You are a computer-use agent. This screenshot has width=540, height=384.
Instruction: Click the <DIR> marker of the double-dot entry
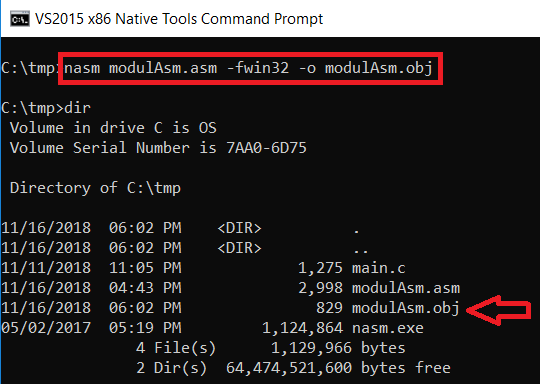[x=239, y=248]
